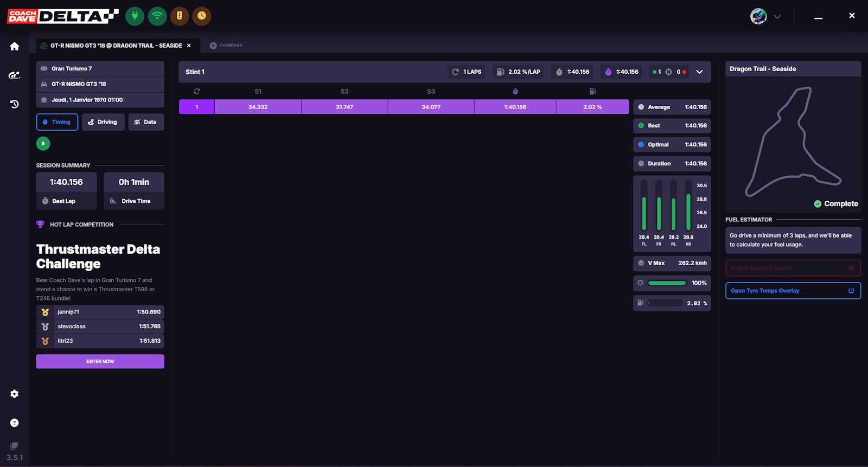Image resolution: width=868 pixels, height=467 pixels.
Task: Switch to the Data tab
Action: [146, 122]
